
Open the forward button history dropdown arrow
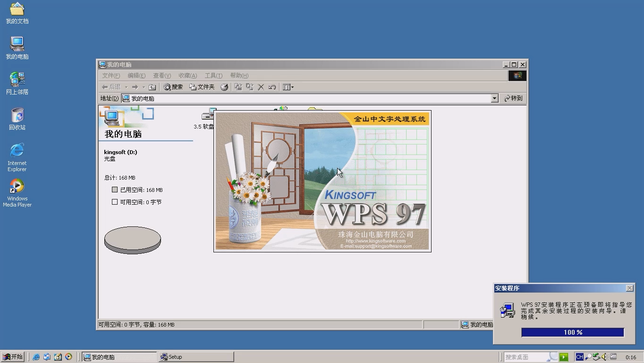point(144,87)
